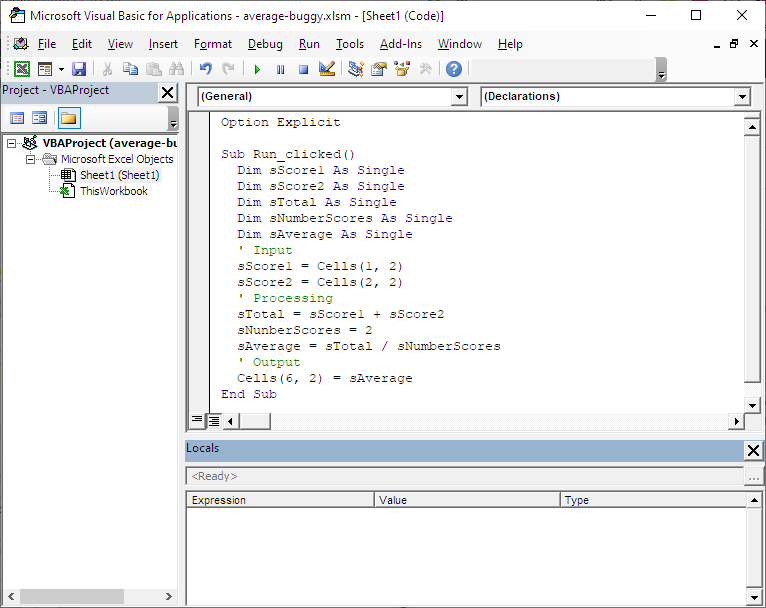Select Microsoft Excel Objects folder
The width and height of the screenshot is (766, 608).
[117, 159]
